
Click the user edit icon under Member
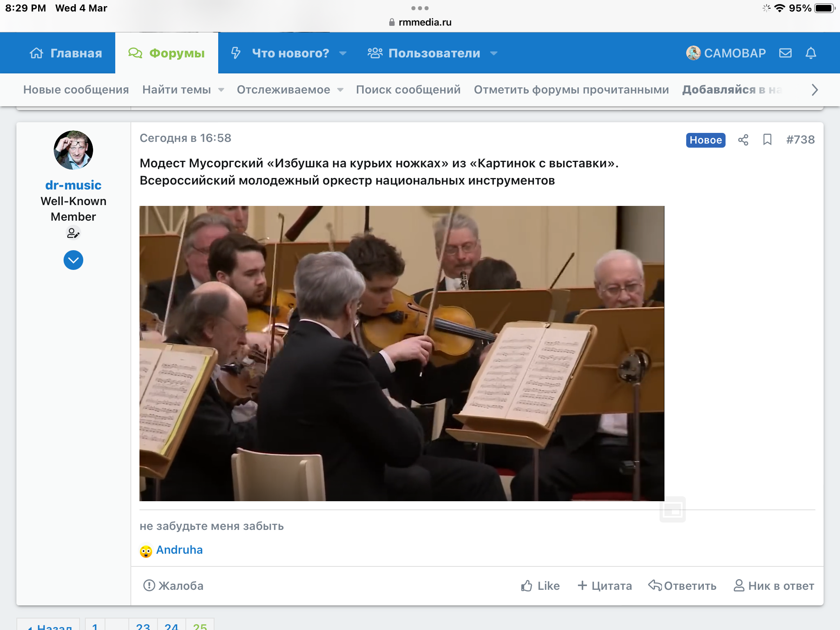[73, 233]
